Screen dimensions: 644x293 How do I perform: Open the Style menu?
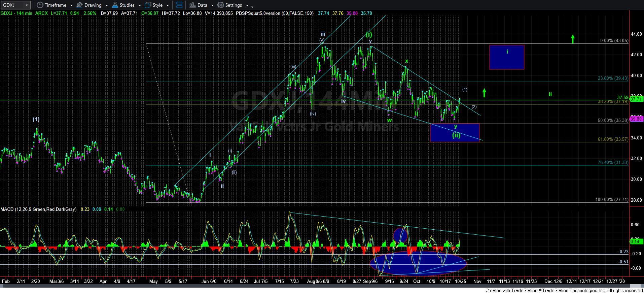coord(157,5)
